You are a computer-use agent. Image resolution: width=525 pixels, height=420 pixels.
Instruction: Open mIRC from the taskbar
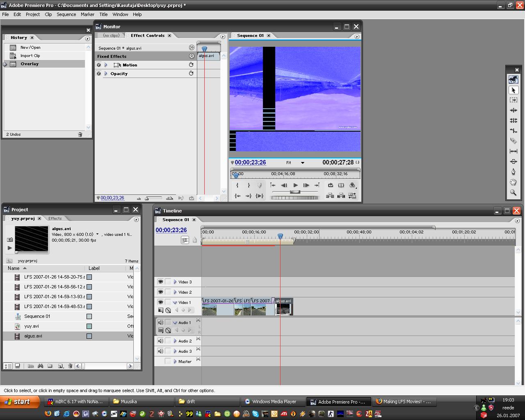(x=75, y=402)
